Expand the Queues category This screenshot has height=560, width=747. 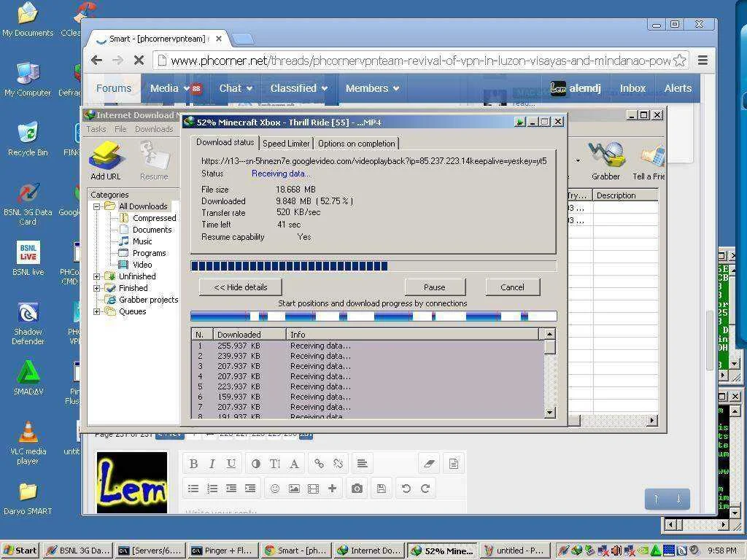pos(97,311)
